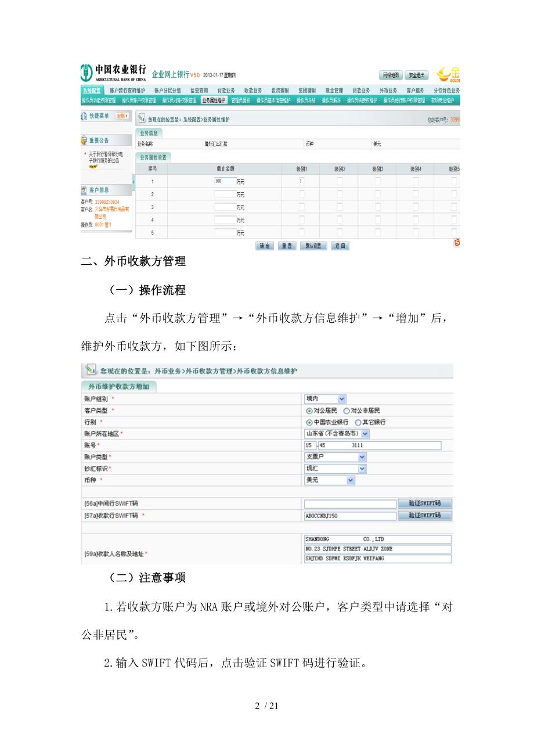Open the 账户分层分组 menu
Screen dimensions: 534x756
click(x=167, y=91)
